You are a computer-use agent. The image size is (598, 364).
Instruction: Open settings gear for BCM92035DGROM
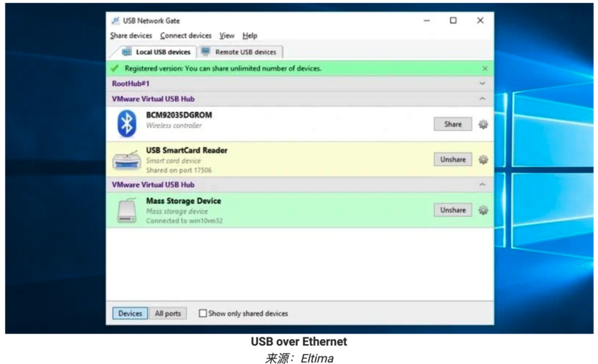click(483, 124)
